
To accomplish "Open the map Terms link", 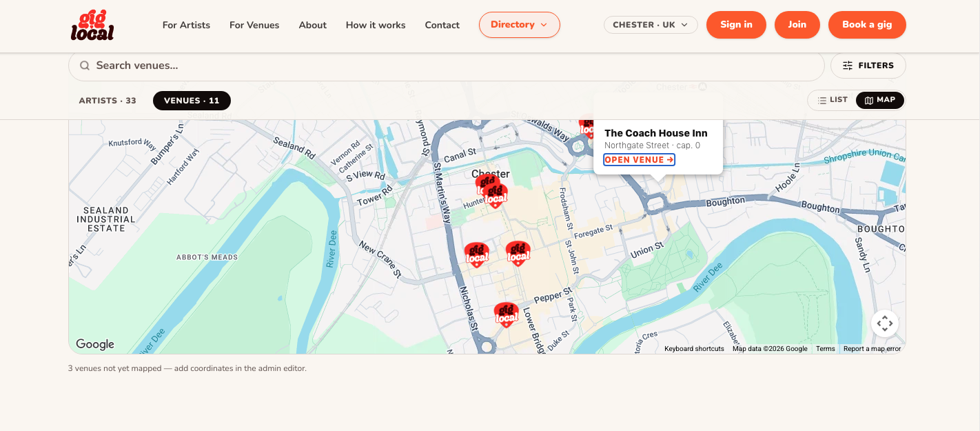I will (x=826, y=349).
